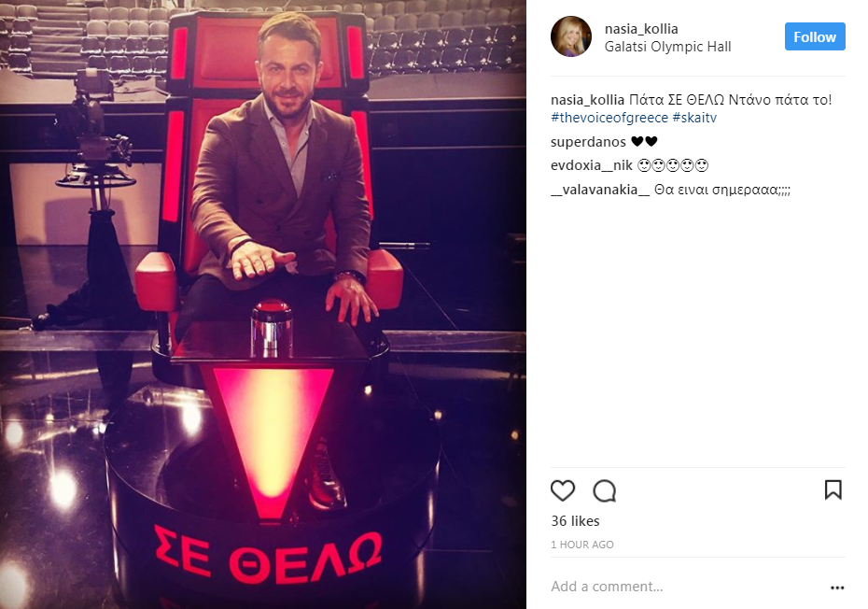Screen dimensions: 868x609
Task: Open the Galatsi Olympic Hall location
Action: (x=667, y=47)
